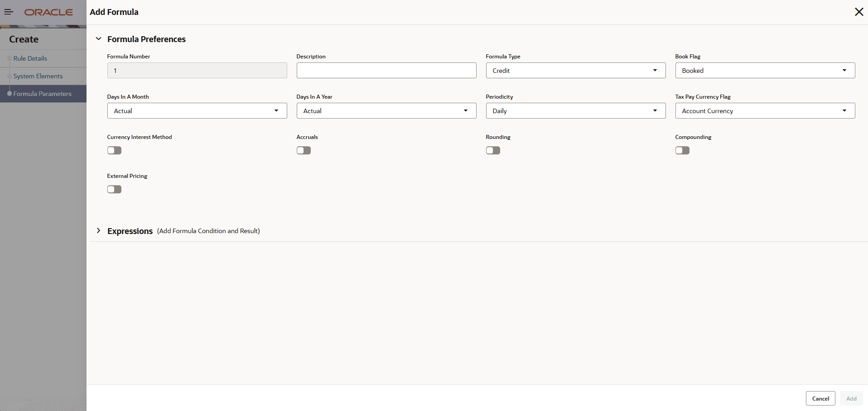Click the Formula Number field
Image resolution: width=868 pixels, height=411 pixels.
pyautogui.click(x=197, y=71)
